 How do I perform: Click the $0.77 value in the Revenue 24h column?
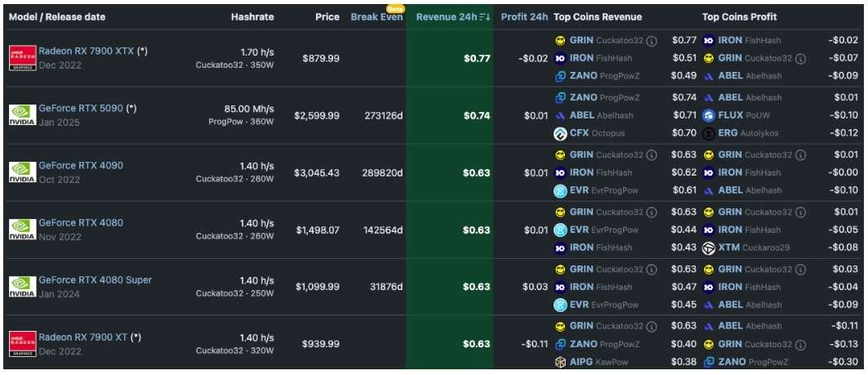[477, 58]
